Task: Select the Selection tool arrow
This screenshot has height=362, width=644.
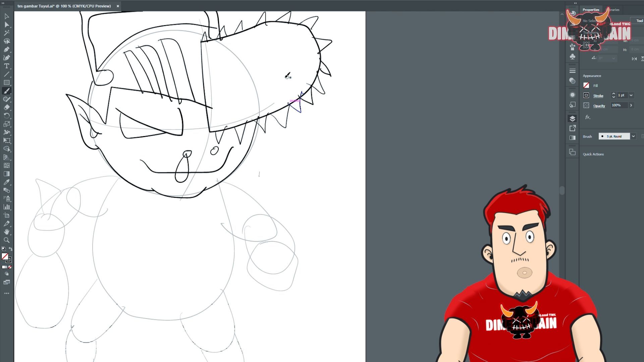Action: 7,16
